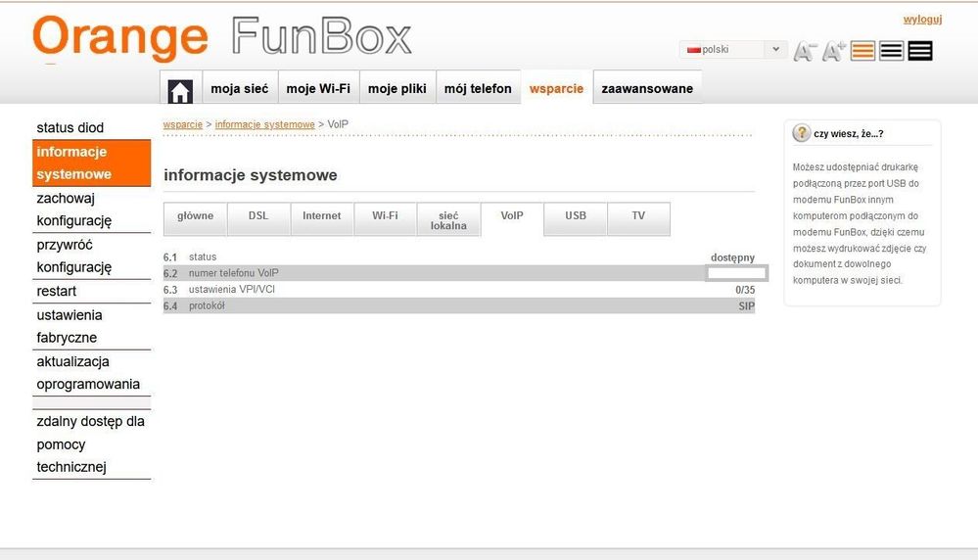The image size is (978, 560).
Task: Click the 'numer telefonu VoIP' row label
Action: [233, 273]
